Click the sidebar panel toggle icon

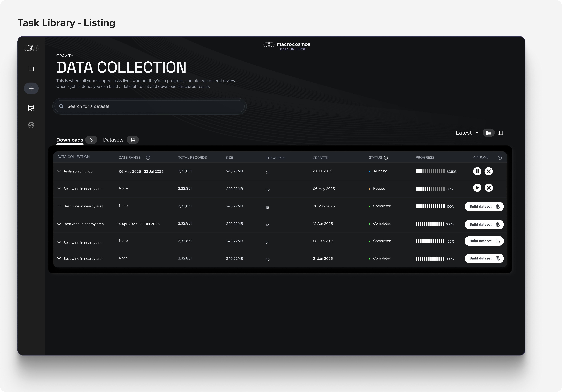[x=31, y=69]
